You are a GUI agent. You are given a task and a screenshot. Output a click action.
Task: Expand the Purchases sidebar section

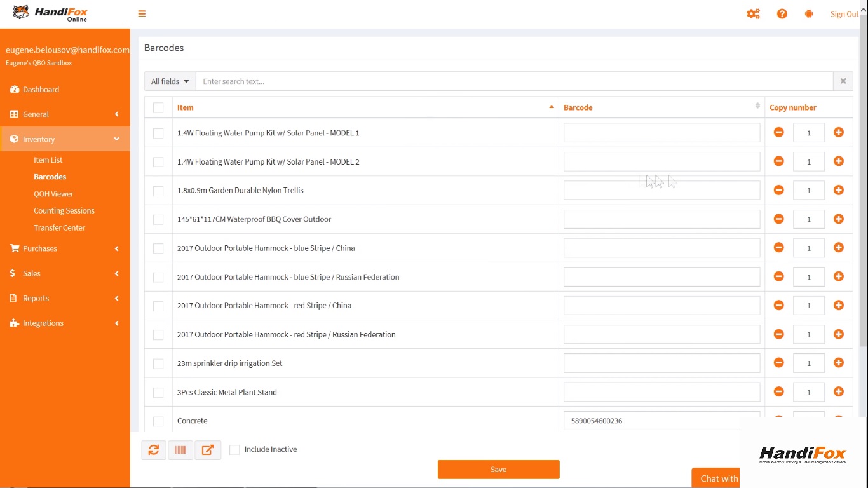click(65, 248)
